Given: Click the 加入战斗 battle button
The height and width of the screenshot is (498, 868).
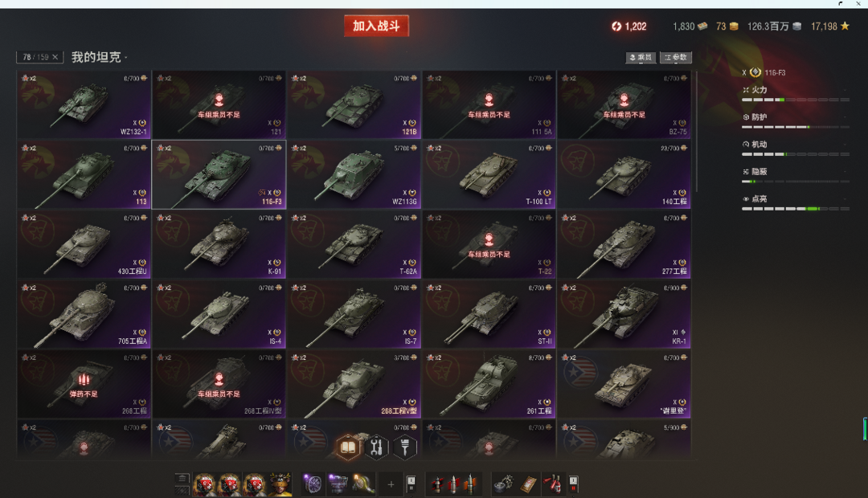Looking at the screenshot, I should [376, 26].
